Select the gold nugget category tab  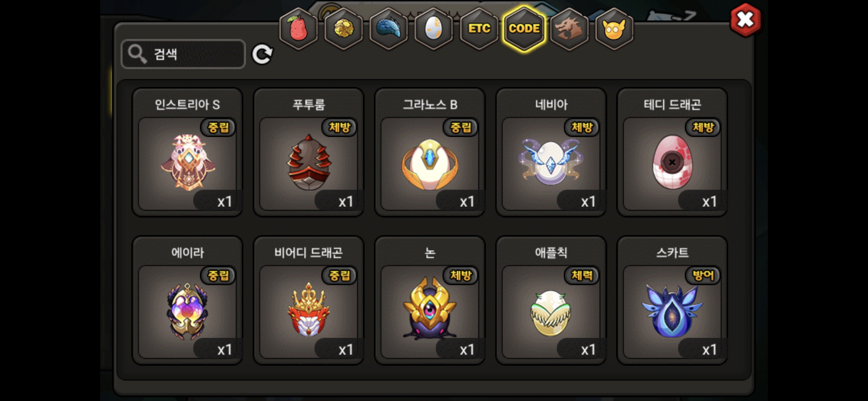pyautogui.click(x=343, y=29)
